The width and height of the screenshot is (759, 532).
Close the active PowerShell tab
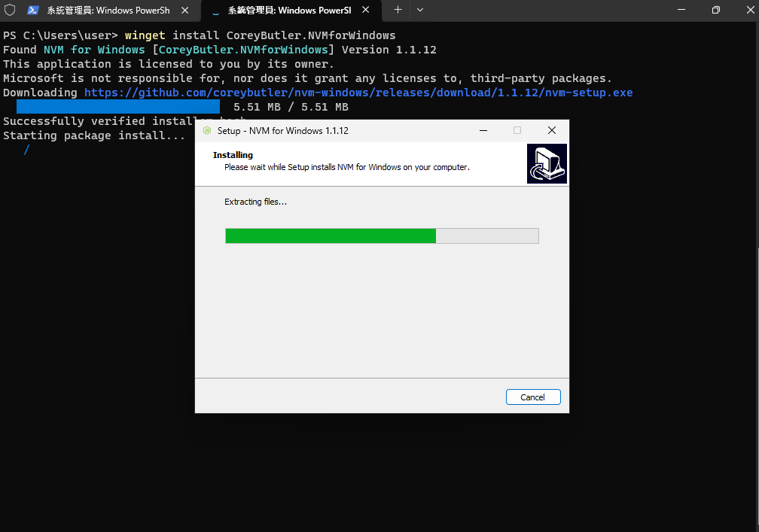pos(365,11)
